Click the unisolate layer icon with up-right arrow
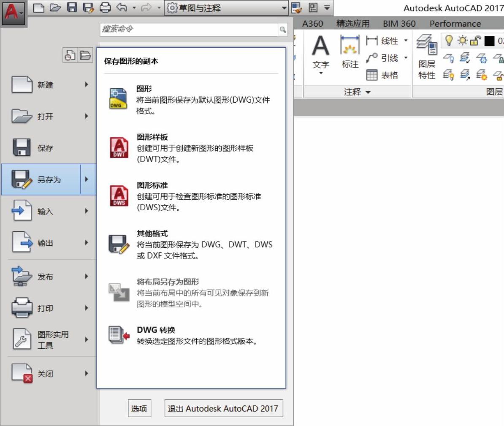Image resolution: width=504 pixels, height=426 pixels. click(465, 75)
